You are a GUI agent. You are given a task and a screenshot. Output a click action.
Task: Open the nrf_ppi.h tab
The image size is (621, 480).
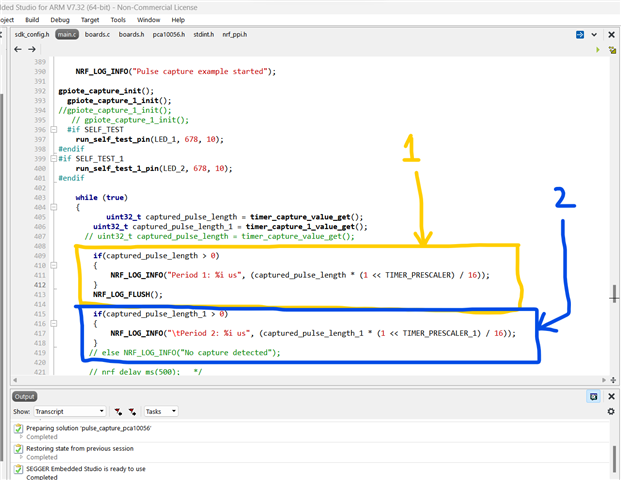(x=235, y=34)
